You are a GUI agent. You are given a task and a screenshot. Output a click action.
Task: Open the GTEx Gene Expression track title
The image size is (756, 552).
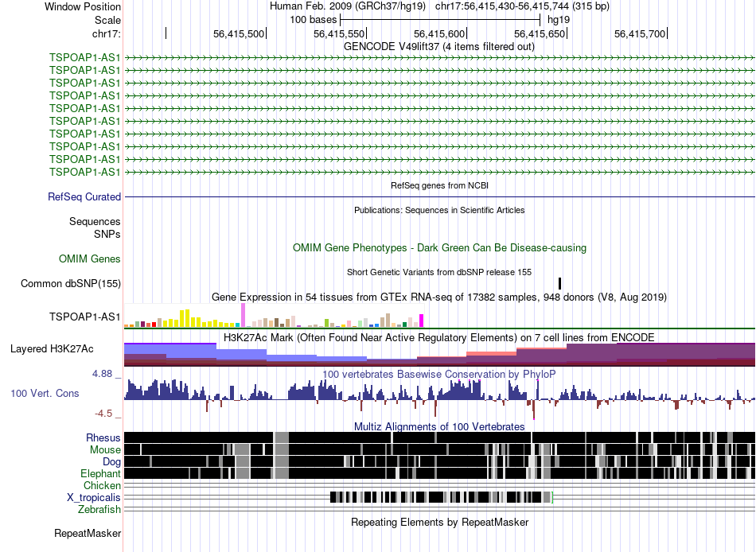439,297
